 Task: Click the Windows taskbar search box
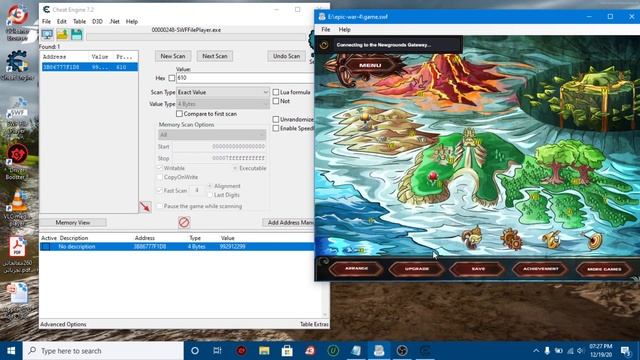click(x=103, y=351)
